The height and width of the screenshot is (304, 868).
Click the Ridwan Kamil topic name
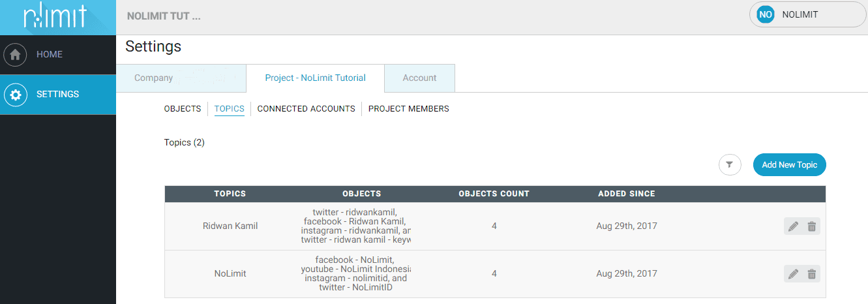[230, 226]
